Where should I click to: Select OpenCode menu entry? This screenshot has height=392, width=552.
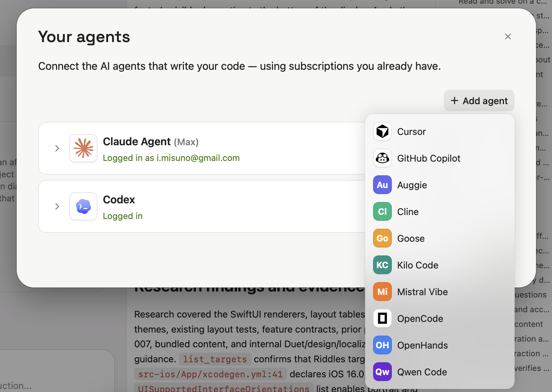440,319
